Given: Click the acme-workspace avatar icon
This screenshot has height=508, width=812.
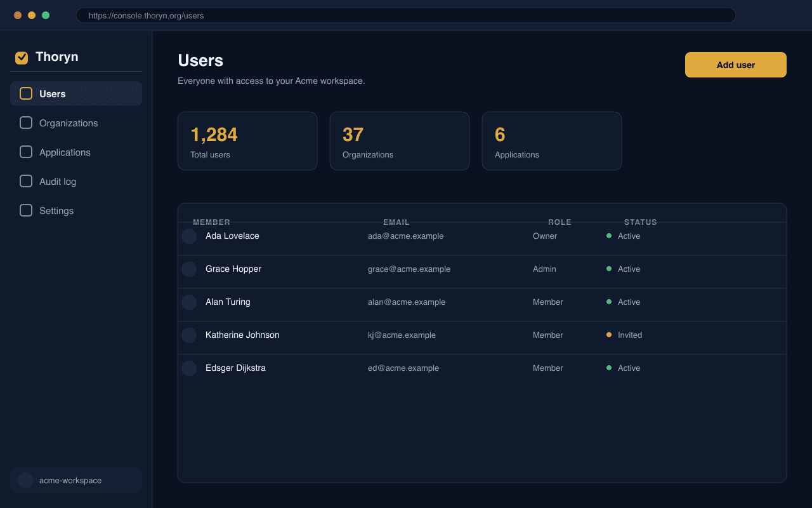Looking at the screenshot, I should pos(25,480).
